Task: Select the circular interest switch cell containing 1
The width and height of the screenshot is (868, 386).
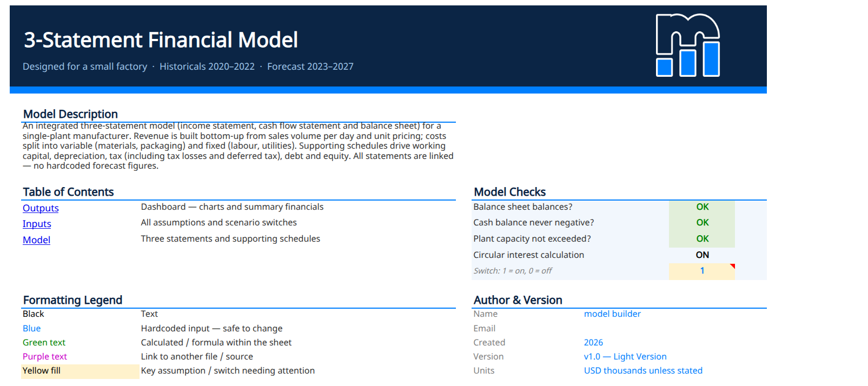Action: click(702, 271)
